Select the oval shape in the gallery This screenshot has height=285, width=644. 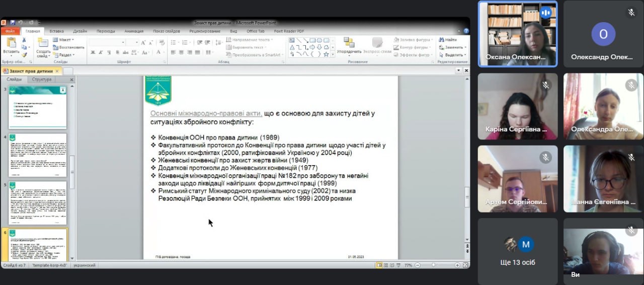point(319,40)
